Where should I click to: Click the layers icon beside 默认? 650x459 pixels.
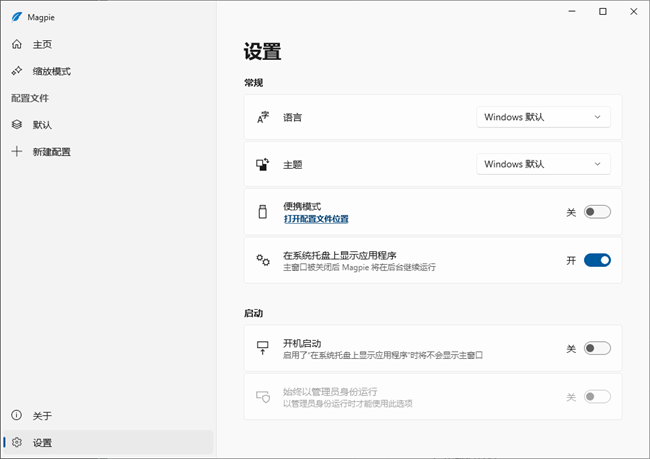16,125
